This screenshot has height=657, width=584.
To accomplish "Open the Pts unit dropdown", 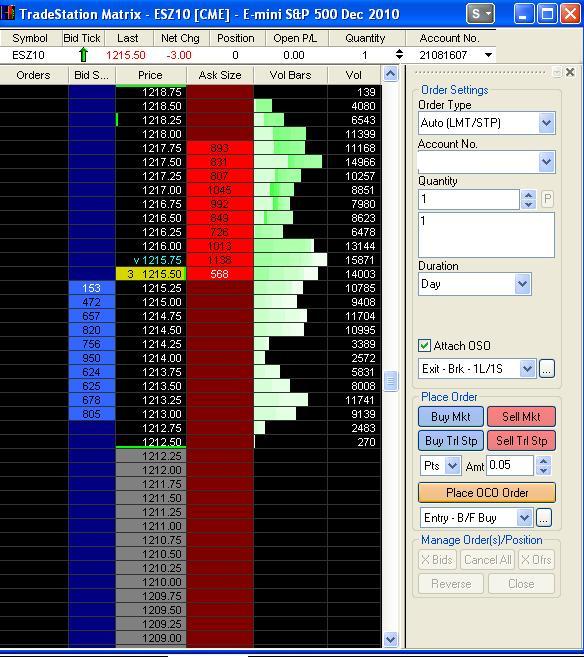I will pos(441,466).
